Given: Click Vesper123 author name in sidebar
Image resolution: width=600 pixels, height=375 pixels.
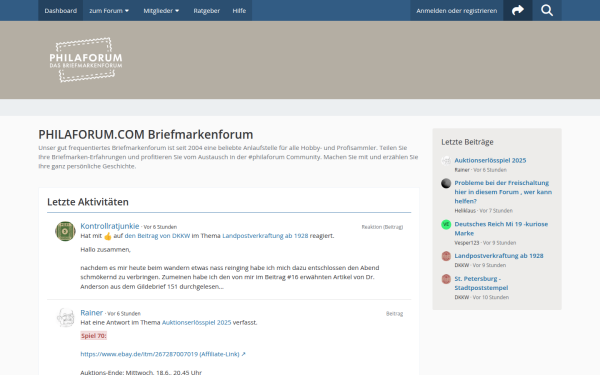Looking at the screenshot, I should [467, 243].
